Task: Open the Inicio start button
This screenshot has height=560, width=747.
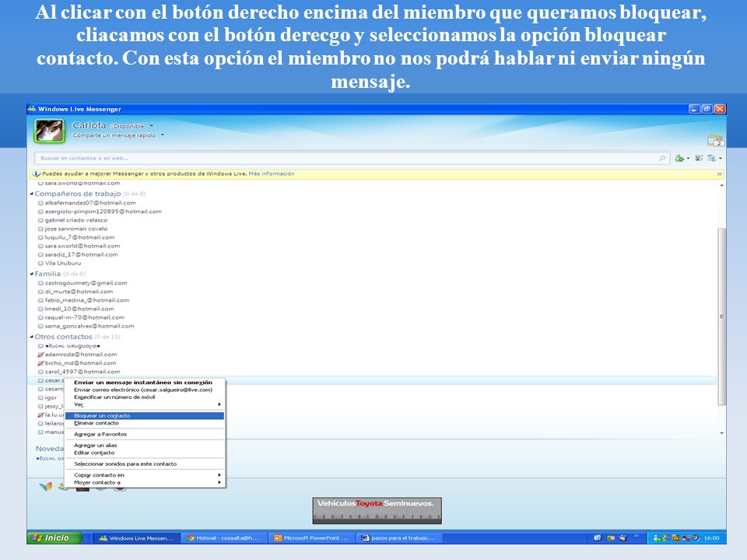Action: [x=54, y=538]
